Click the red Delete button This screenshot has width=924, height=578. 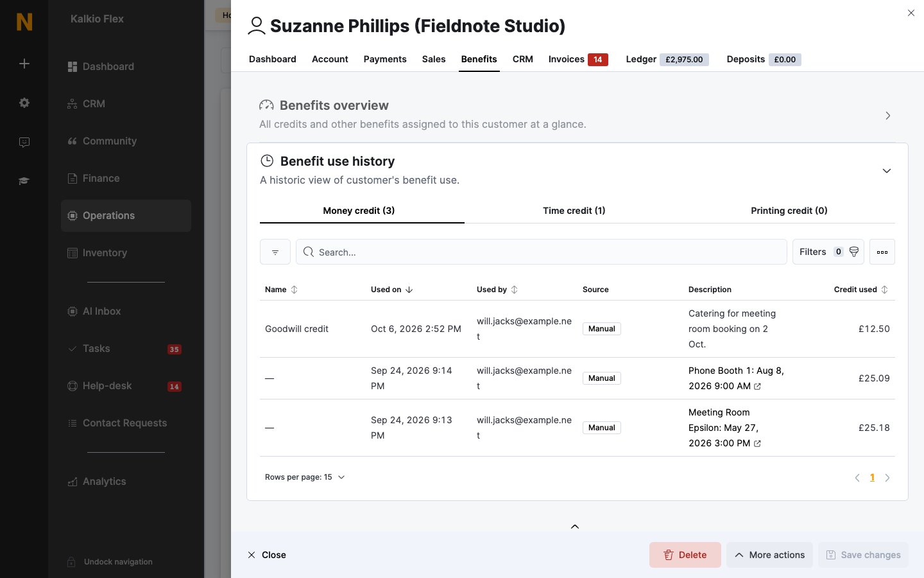coord(685,555)
